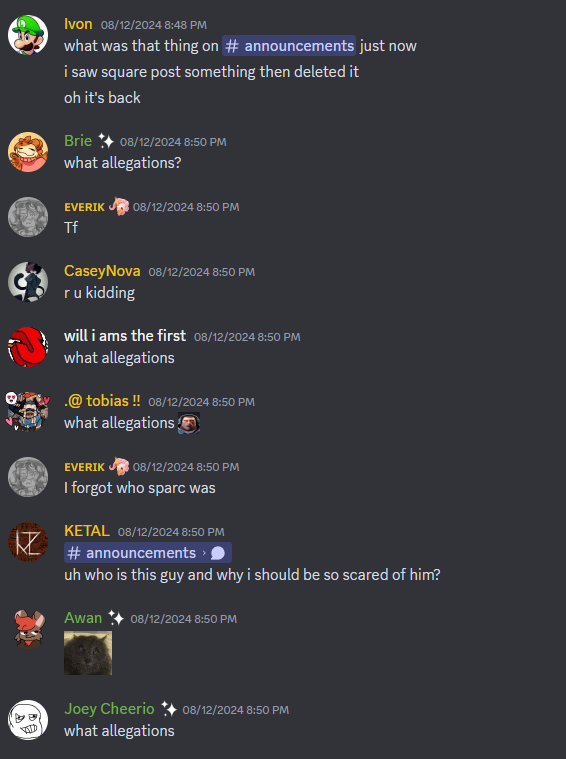Screen dimensions: 566x759
Task: Click the Joey Cheerio username
Action: [109, 709]
